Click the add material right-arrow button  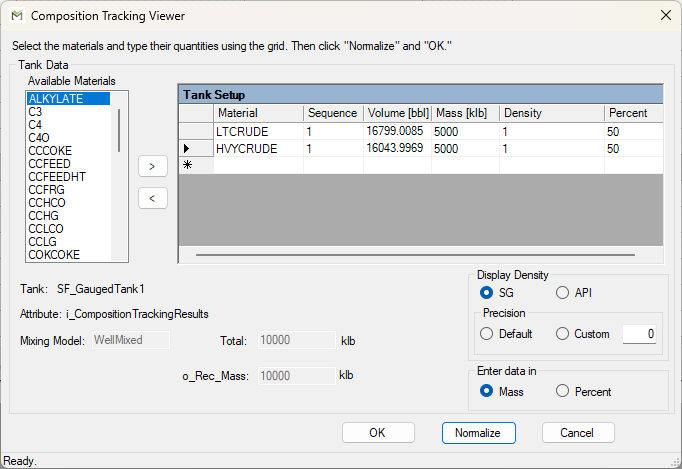pyautogui.click(x=151, y=165)
